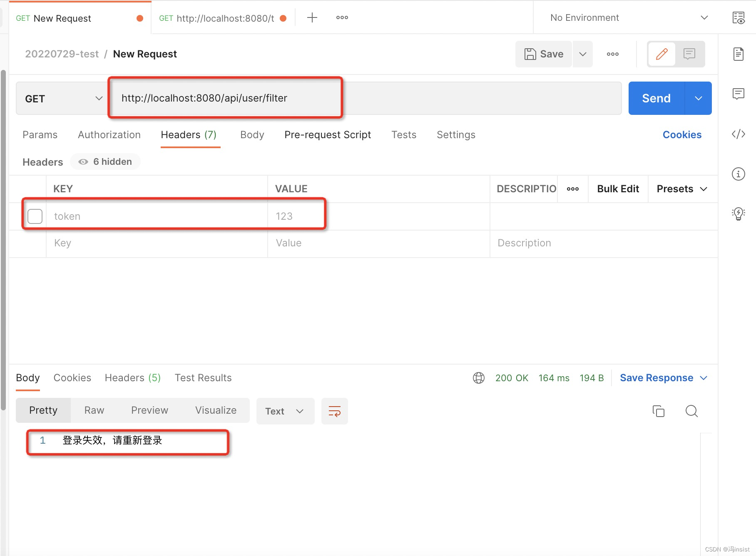The image size is (756, 556).
Task: Enable the token header checkbox
Action: [35, 216]
